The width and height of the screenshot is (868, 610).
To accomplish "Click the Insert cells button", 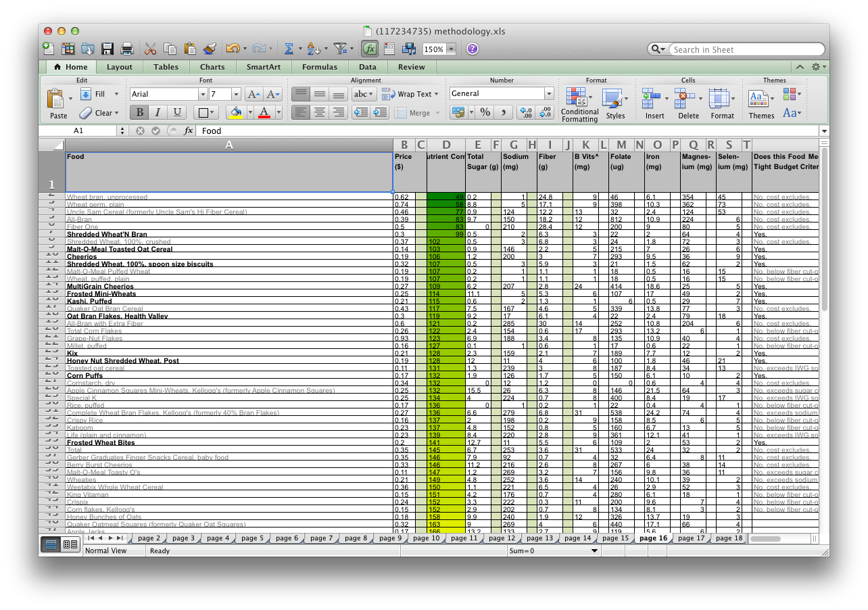I will (x=654, y=105).
